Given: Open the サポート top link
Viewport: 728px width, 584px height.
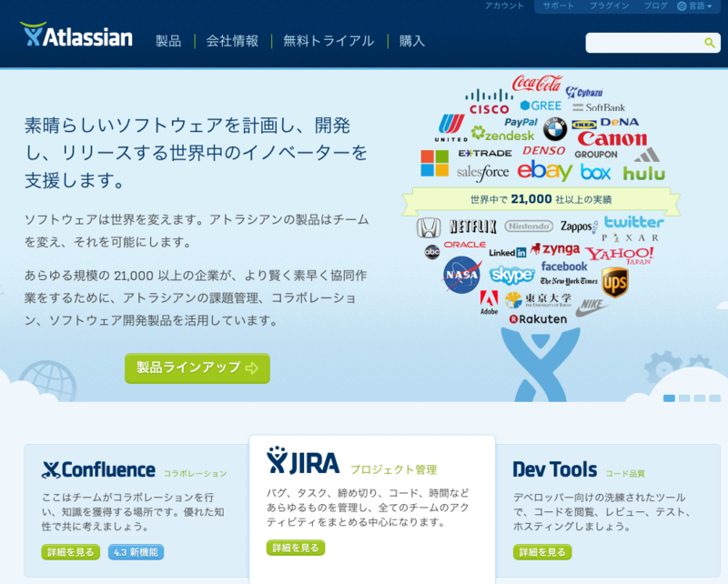Looking at the screenshot, I should [x=559, y=6].
